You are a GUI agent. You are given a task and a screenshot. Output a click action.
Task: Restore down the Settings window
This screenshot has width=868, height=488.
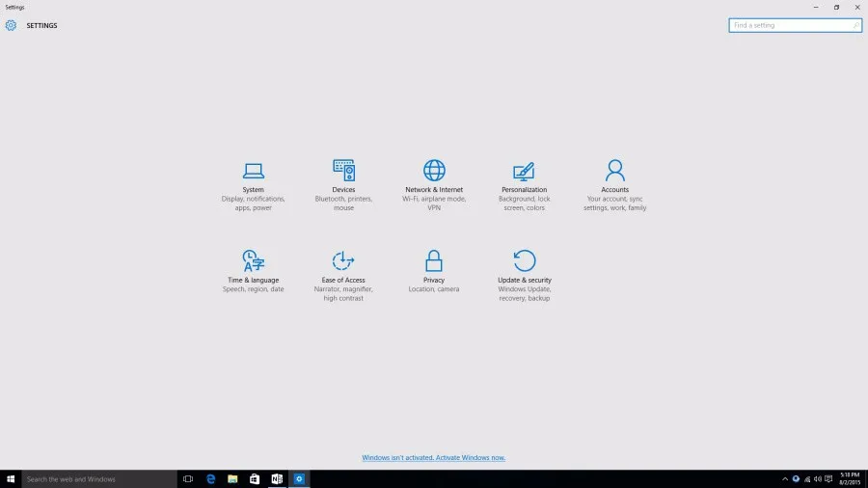836,7
